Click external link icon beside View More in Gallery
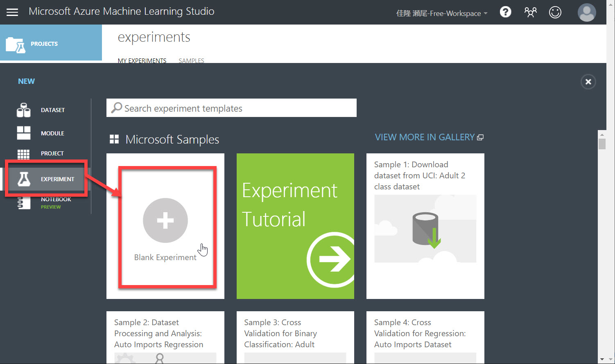The width and height of the screenshot is (615, 364). click(x=481, y=137)
